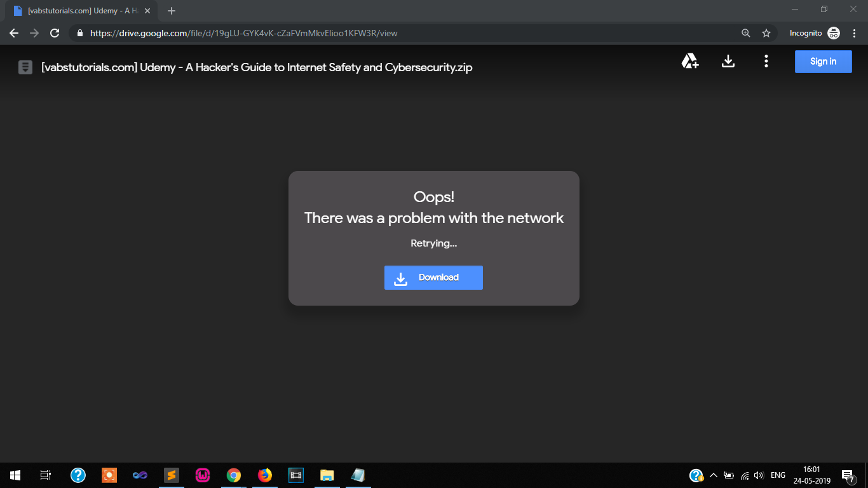Open Firefox from the taskbar
868x488 pixels.
coord(265,475)
